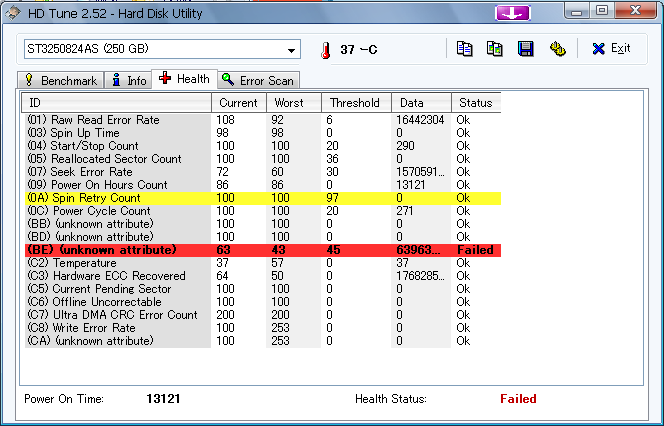The image size is (664, 426).
Task: Copy info to clipboard icon
Action: tap(465, 49)
